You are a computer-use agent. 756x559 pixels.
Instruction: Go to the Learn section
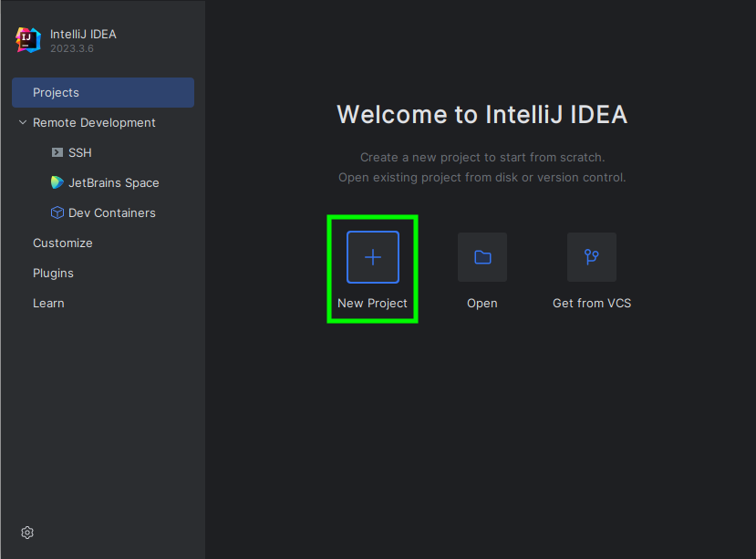pyautogui.click(x=48, y=303)
